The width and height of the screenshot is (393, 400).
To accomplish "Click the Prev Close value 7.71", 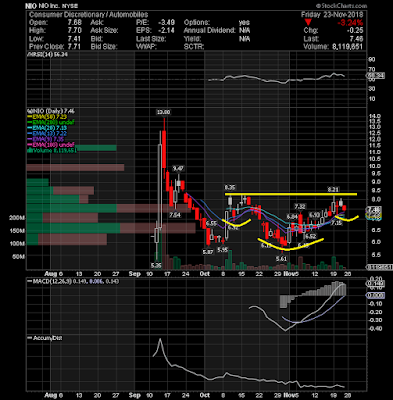I will click(74, 46).
